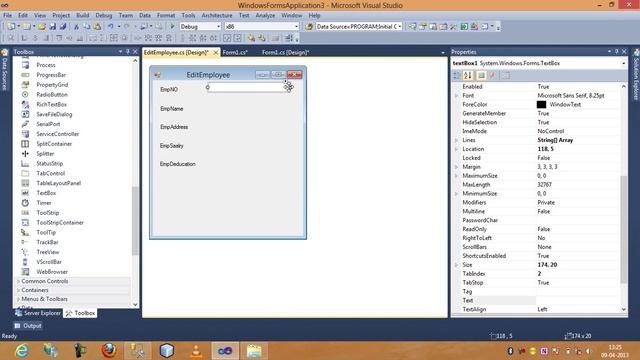
Task: Expand the Menus & Toolbars group
Action: click(x=18, y=299)
